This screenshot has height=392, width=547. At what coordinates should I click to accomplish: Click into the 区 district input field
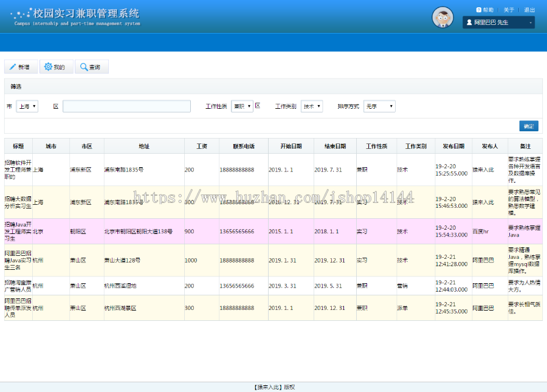126,106
